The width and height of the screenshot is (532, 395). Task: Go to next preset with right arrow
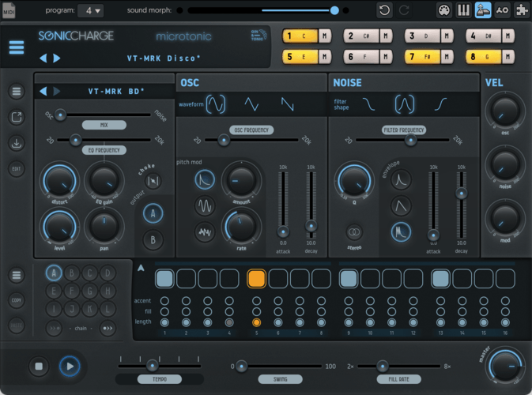pyautogui.click(x=56, y=58)
